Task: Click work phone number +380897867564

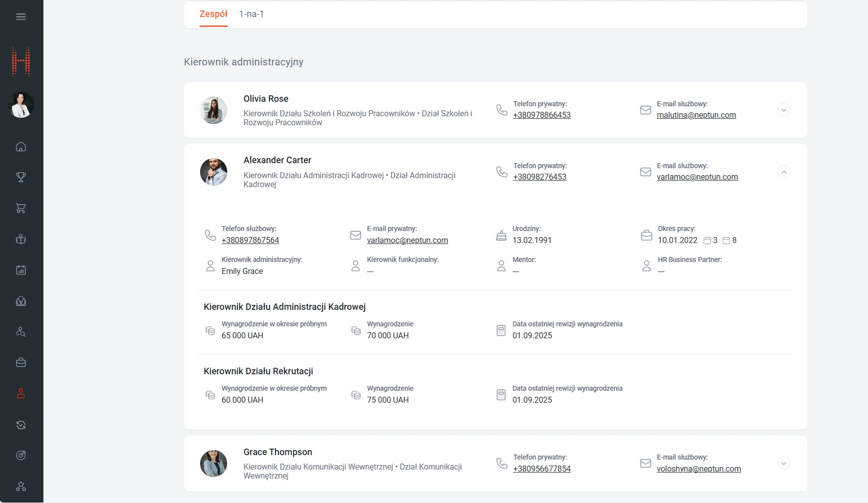Action: coord(250,241)
